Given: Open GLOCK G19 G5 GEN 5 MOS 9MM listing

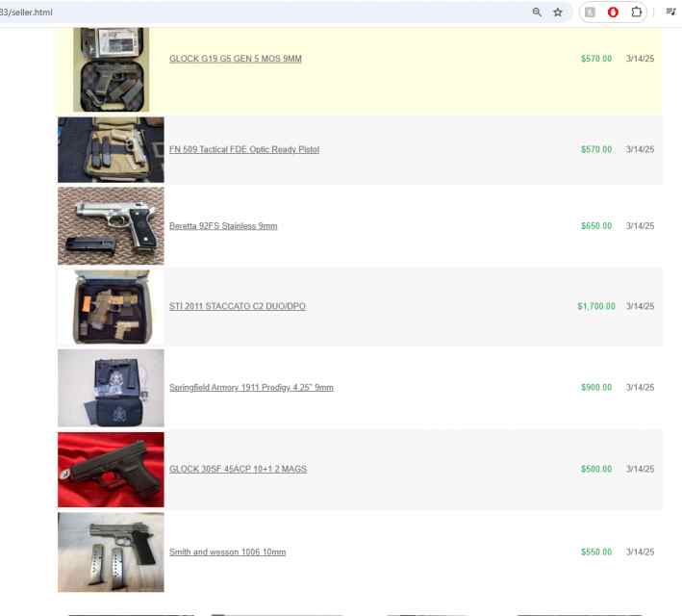Looking at the screenshot, I should (236, 59).
